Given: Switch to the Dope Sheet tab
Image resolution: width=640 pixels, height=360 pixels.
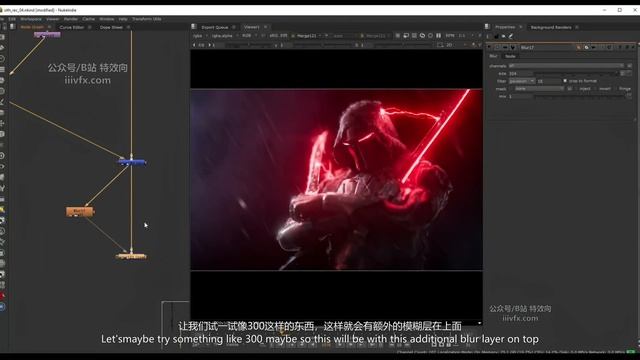Looking at the screenshot, I should [x=111, y=27].
